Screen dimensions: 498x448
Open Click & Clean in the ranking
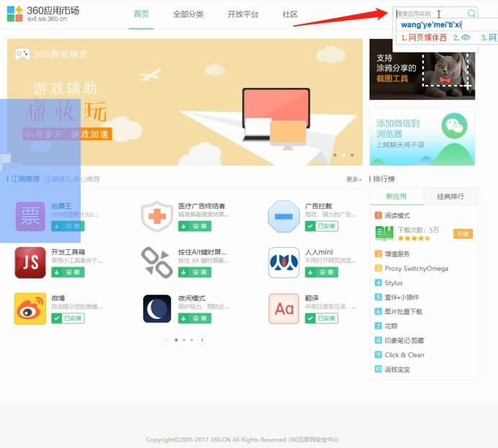point(404,354)
